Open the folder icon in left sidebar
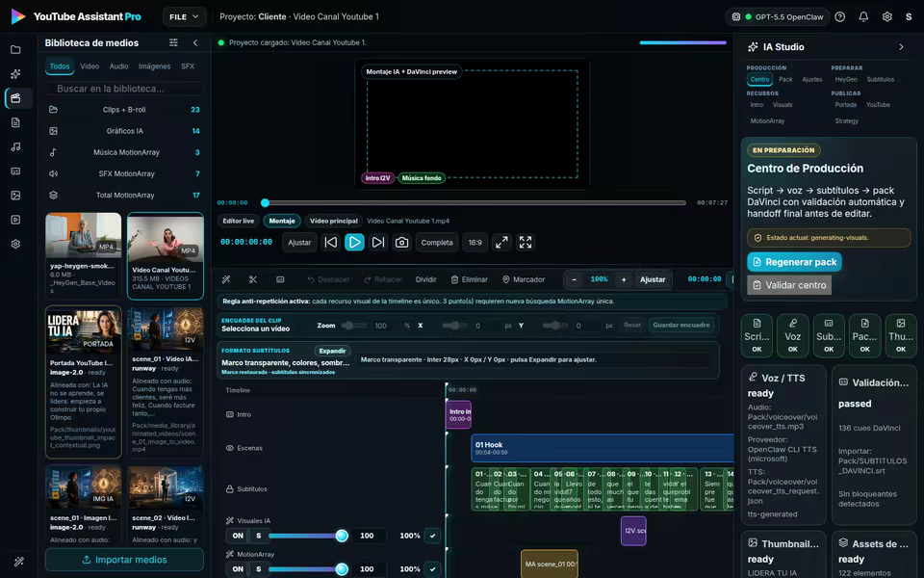The height and width of the screenshot is (578, 924). (x=16, y=49)
